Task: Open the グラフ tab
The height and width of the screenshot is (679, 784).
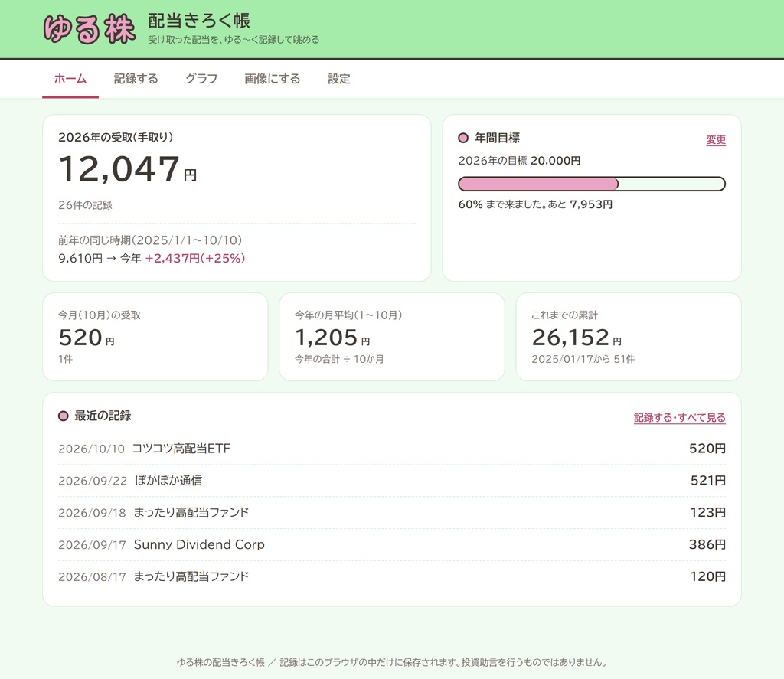Action: [201, 79]
